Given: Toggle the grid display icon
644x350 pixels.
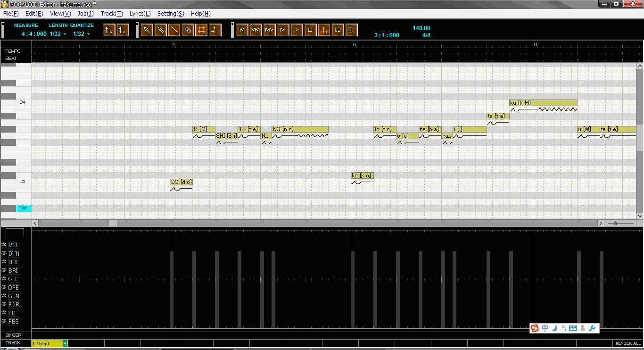Looking at the screenshot, I should [201, 30].
